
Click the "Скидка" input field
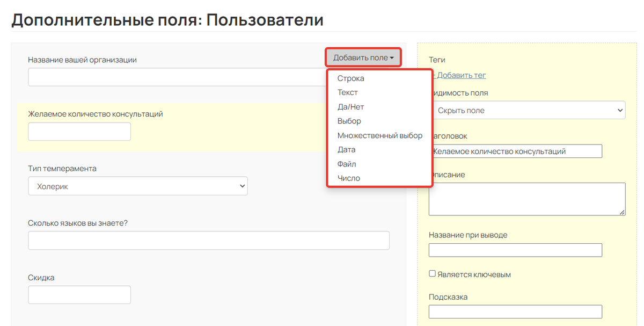point(79,295)
